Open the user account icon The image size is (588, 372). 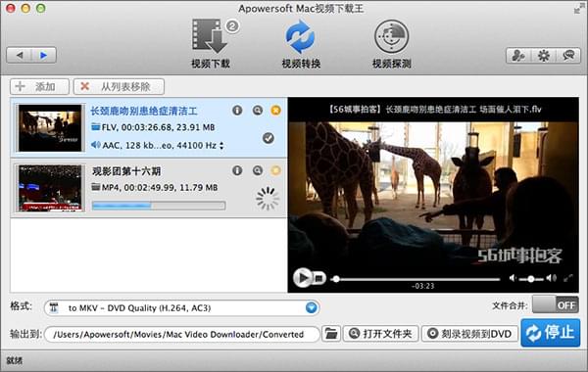coord(519,56)
